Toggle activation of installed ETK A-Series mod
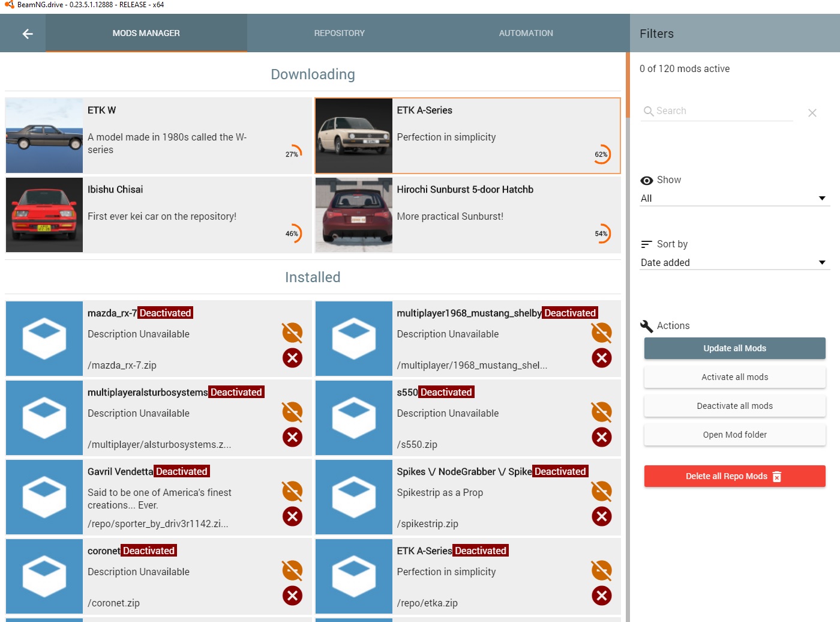840x622 pixels. [602, 570]
